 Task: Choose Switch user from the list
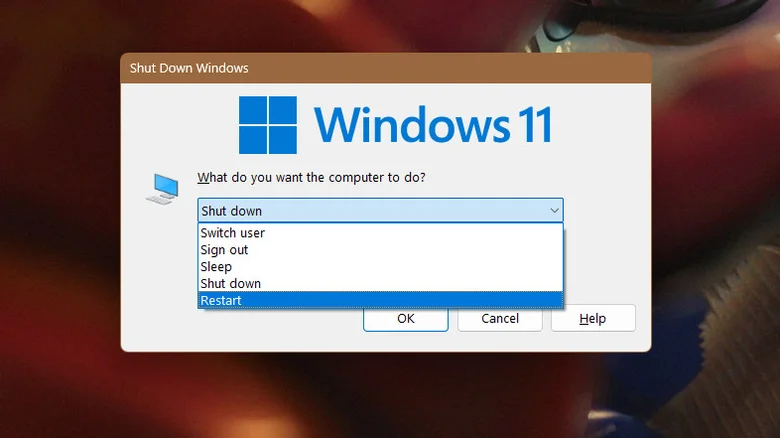[381, 232]
